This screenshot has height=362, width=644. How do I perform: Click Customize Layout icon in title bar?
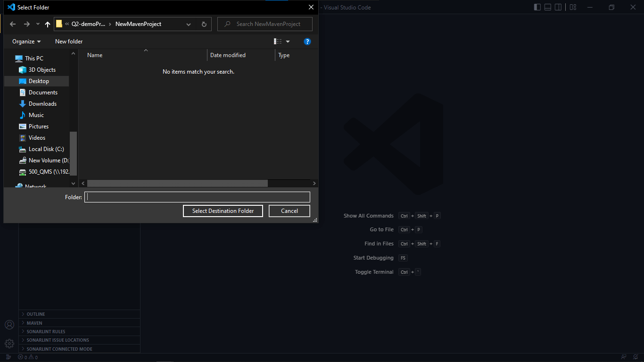point(573,7)
